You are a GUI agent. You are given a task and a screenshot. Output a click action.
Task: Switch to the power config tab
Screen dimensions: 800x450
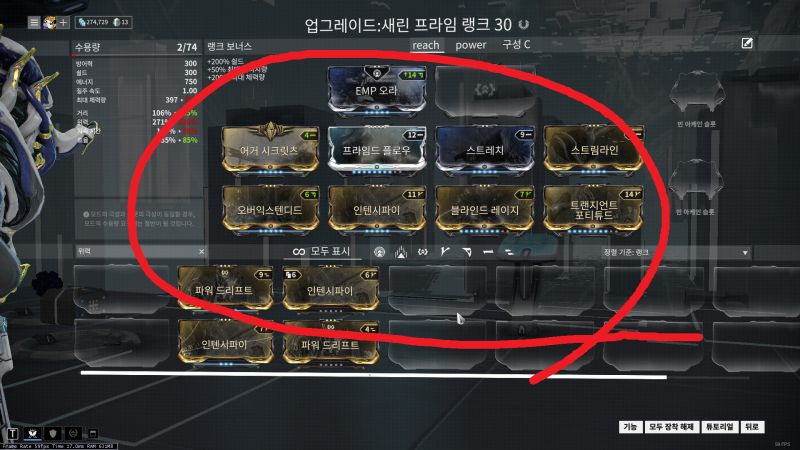[x=470, y=45]
